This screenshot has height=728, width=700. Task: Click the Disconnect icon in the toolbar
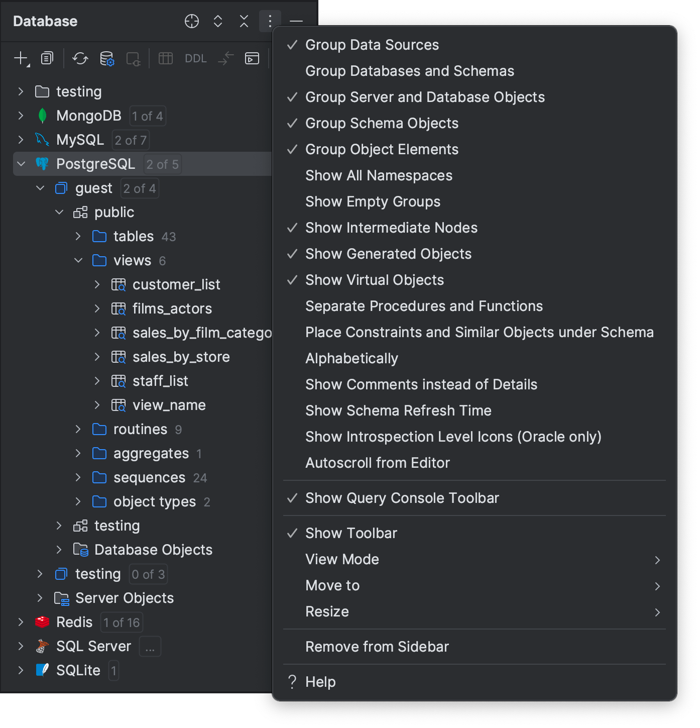click(x=133, y=59)
